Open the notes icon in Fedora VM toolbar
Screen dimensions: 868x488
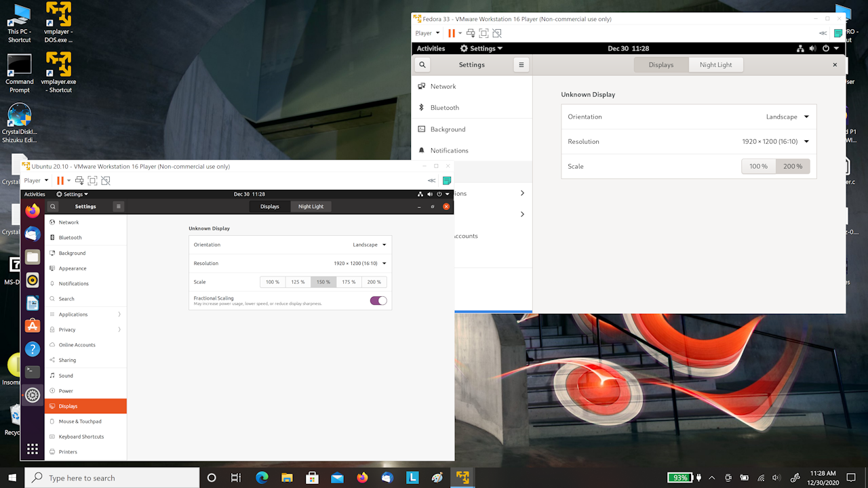pos(838,33)
